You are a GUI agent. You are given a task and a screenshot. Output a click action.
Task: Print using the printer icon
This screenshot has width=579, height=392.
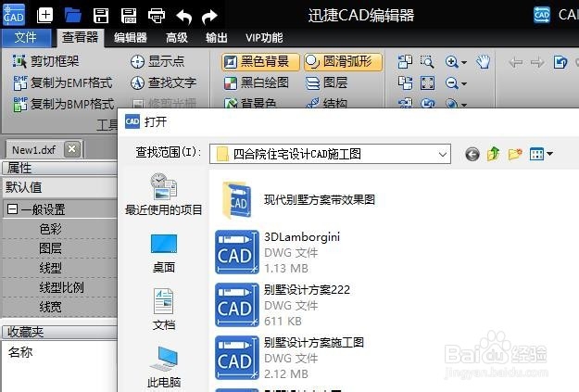[157, 17]
